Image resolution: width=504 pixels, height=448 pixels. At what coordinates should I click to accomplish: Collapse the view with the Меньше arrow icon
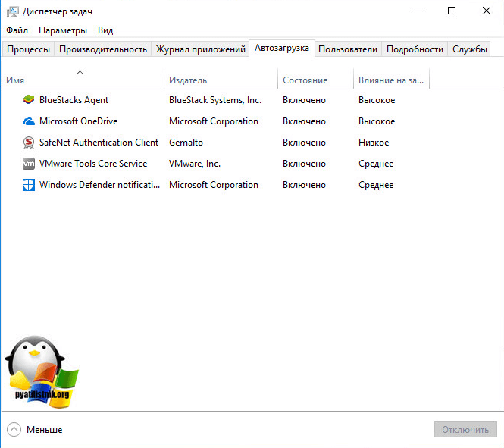pyautogui.click(x=14, y=429)
